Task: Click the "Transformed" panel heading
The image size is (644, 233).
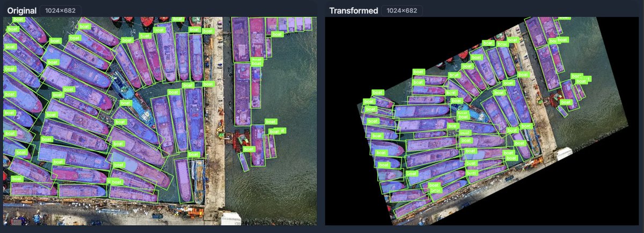Action: point(353,11)
